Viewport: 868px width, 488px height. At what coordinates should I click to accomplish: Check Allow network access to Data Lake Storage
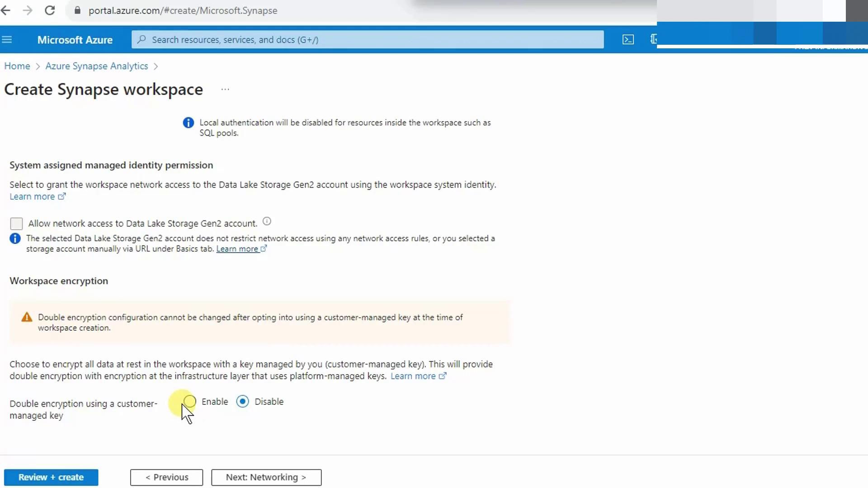[x=16, y=224]
